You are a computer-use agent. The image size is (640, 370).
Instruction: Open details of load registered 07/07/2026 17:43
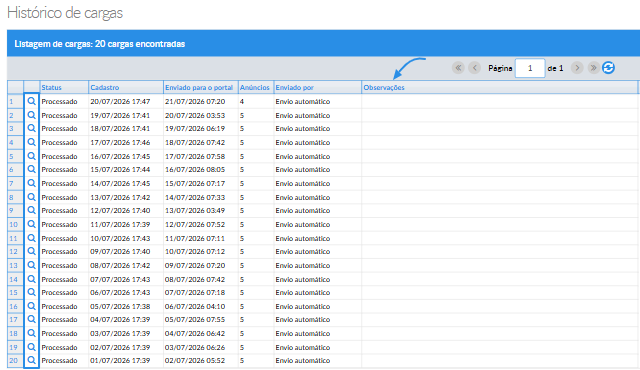(31, 279)
